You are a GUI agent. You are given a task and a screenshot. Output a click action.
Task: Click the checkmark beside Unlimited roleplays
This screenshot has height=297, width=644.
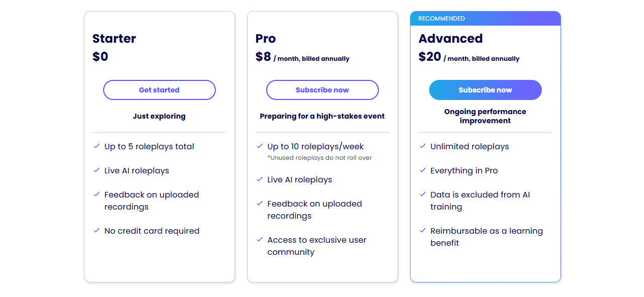click(423, 146)
